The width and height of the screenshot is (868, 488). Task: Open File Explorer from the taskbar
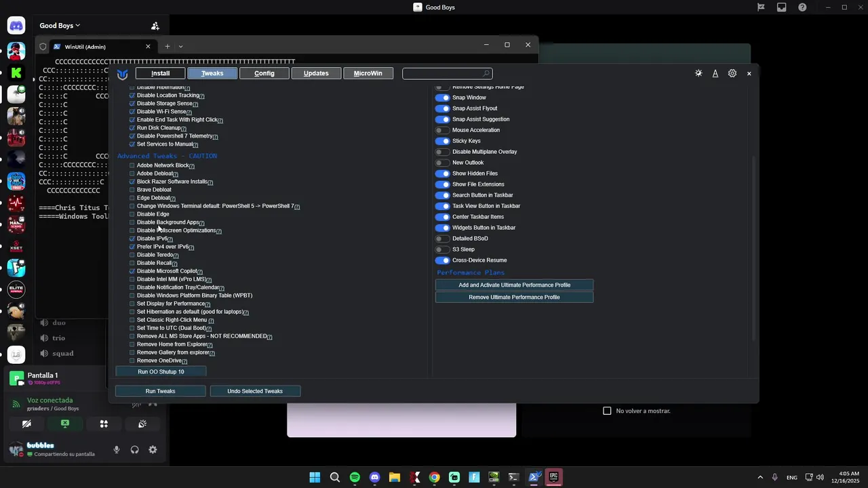395,477
